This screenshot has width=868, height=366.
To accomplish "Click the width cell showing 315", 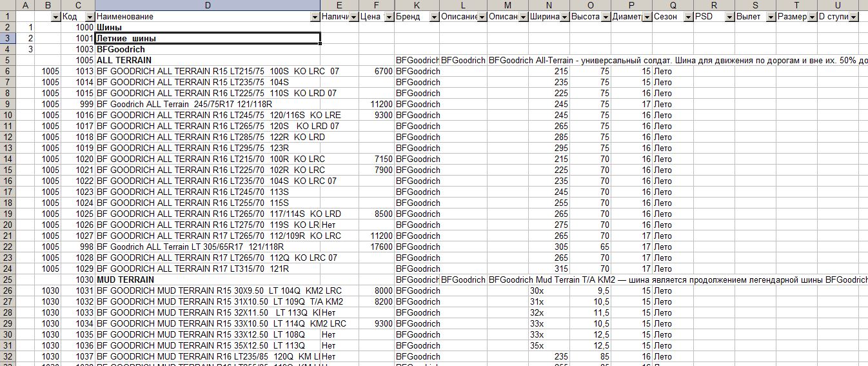I will tap(549, 269).
